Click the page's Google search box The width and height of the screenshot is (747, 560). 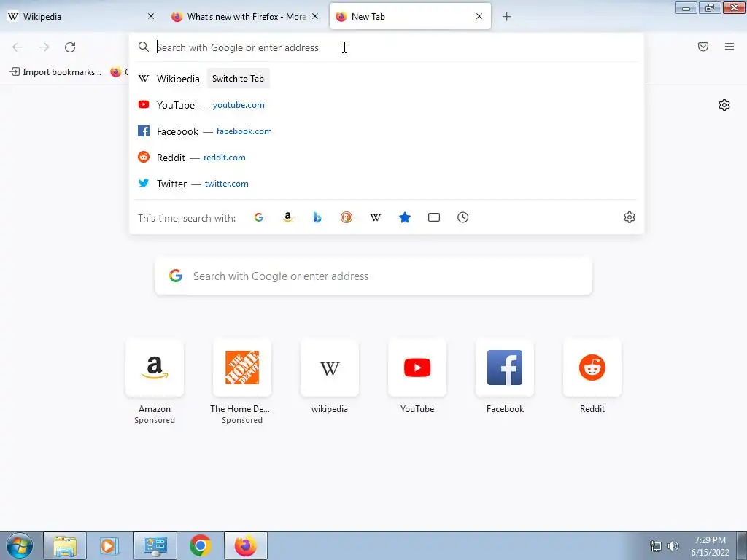click(373, 276)
